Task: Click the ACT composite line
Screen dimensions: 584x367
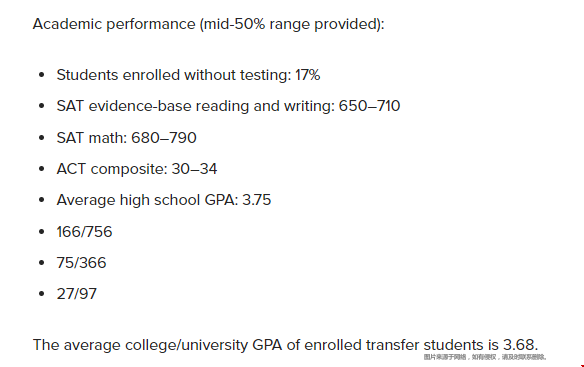Action: tap(137, 169)
